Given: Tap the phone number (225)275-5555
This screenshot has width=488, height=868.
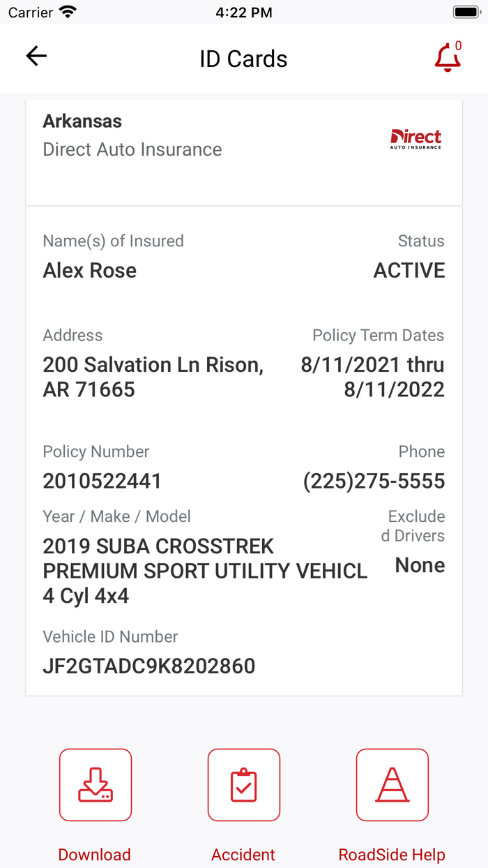Looking at the screenshot, I should [373, 481].
